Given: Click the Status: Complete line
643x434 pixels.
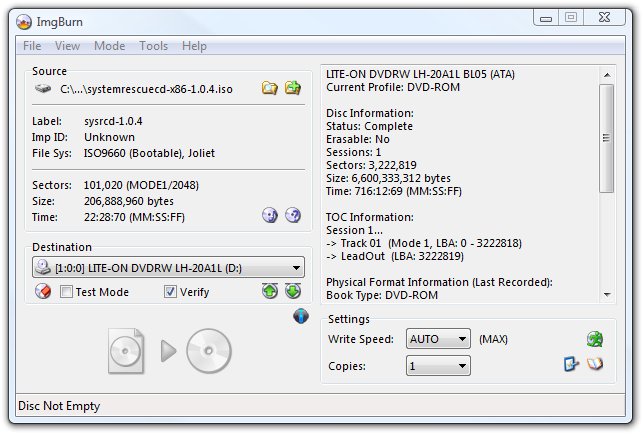Looking at the screenshot, I should point(369,126).
